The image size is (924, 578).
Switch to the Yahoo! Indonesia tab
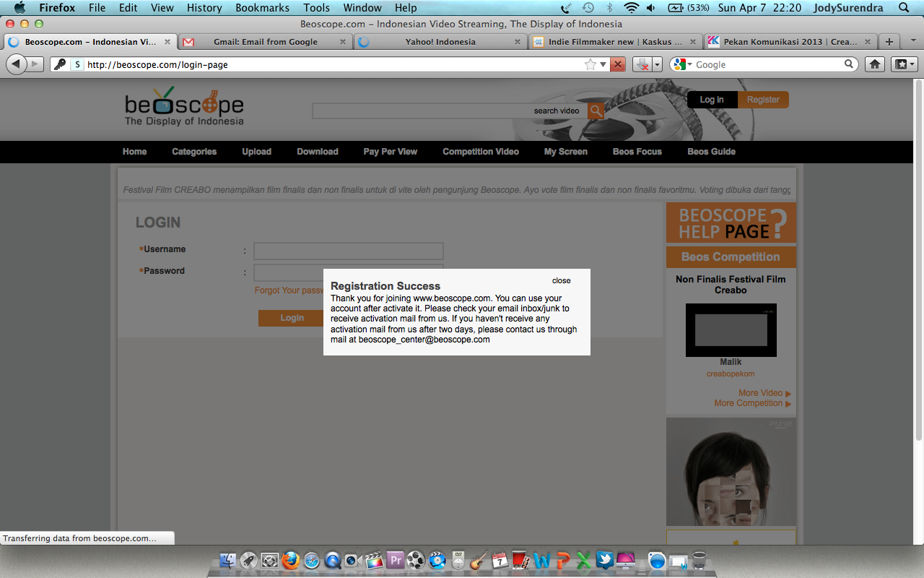[x=440, y=42]
